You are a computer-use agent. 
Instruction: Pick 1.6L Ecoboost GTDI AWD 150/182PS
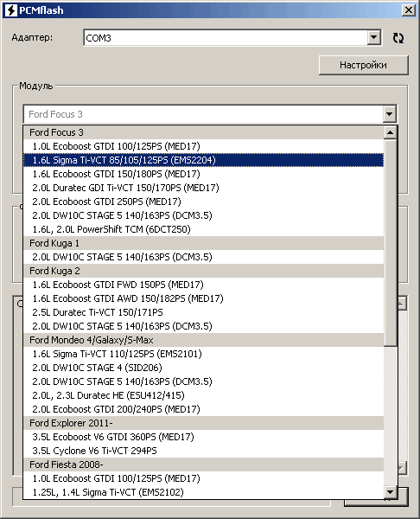pyautogui.click(x=203, y=298)
